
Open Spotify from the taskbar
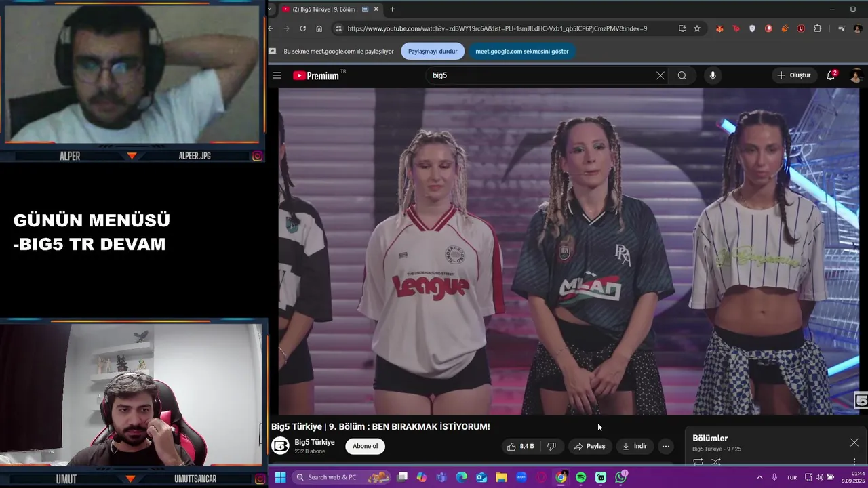[581, 477]
